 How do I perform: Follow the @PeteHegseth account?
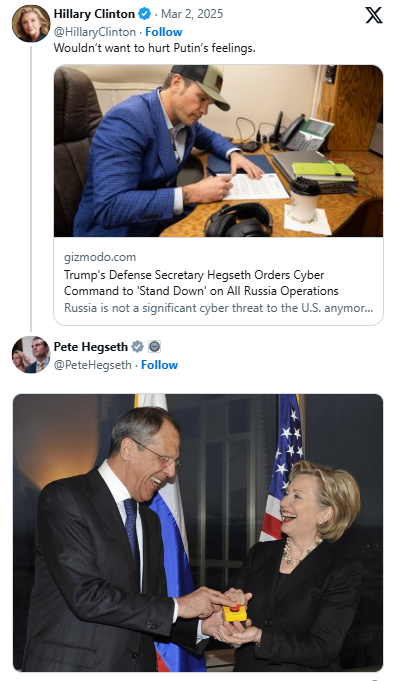point(159,365)
